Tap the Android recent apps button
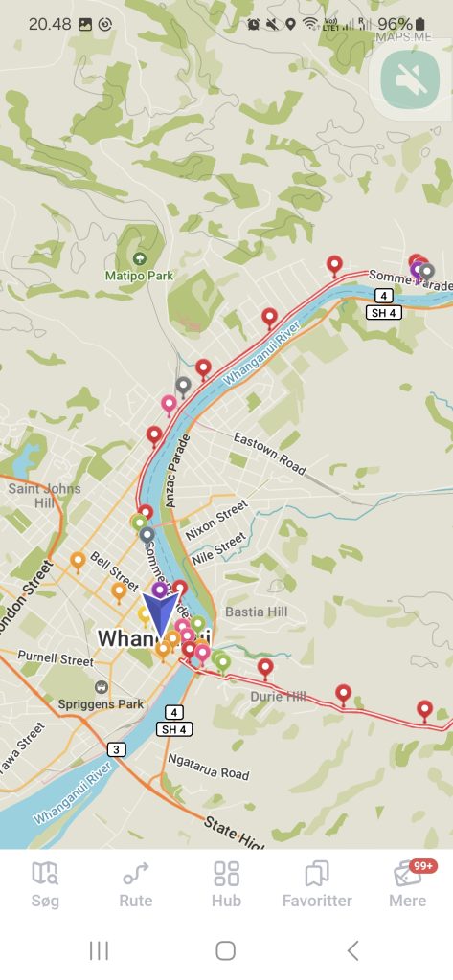 pyautogui.click(x=99, y=950)
